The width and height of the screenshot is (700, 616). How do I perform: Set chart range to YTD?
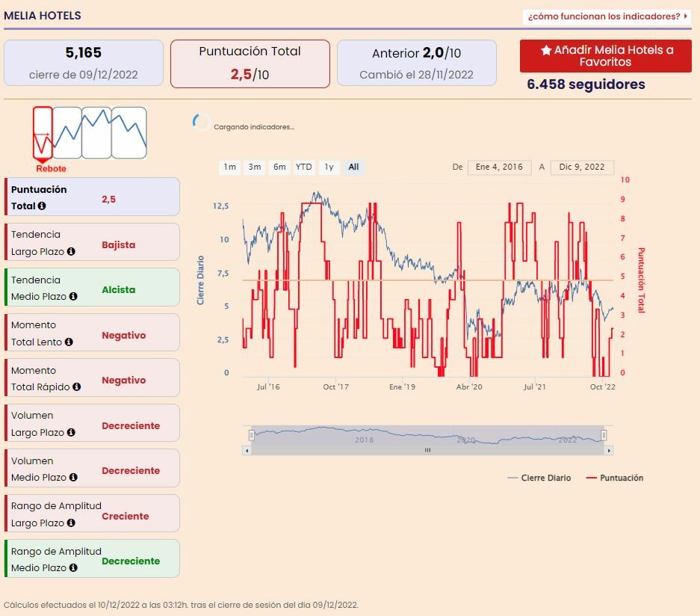[304, 167]
